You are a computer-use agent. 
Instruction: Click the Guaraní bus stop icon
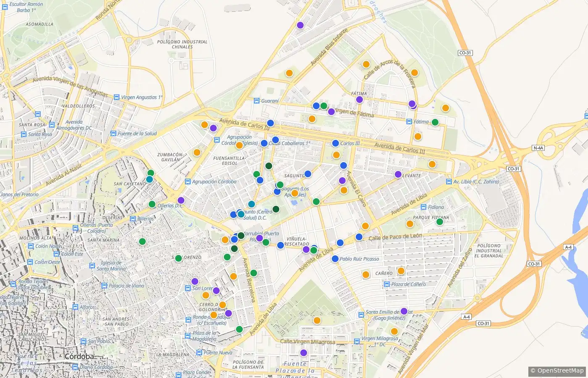(256, 101)
